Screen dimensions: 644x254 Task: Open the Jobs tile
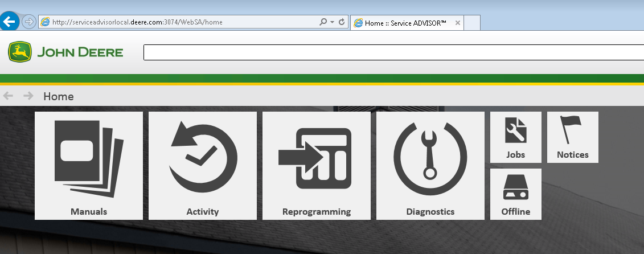(x=516, y=137)
